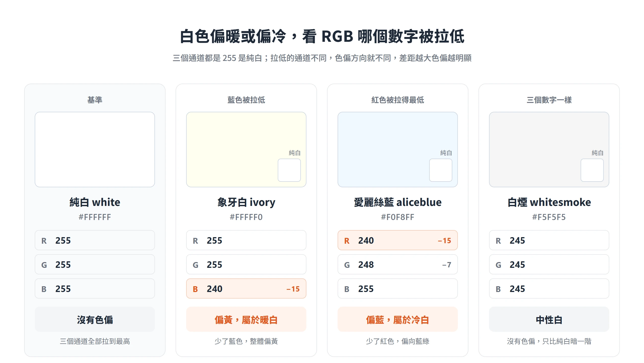
Task: Click the small 純白 reference square in aliceblue swatch
Action: (x=441, y=170)
